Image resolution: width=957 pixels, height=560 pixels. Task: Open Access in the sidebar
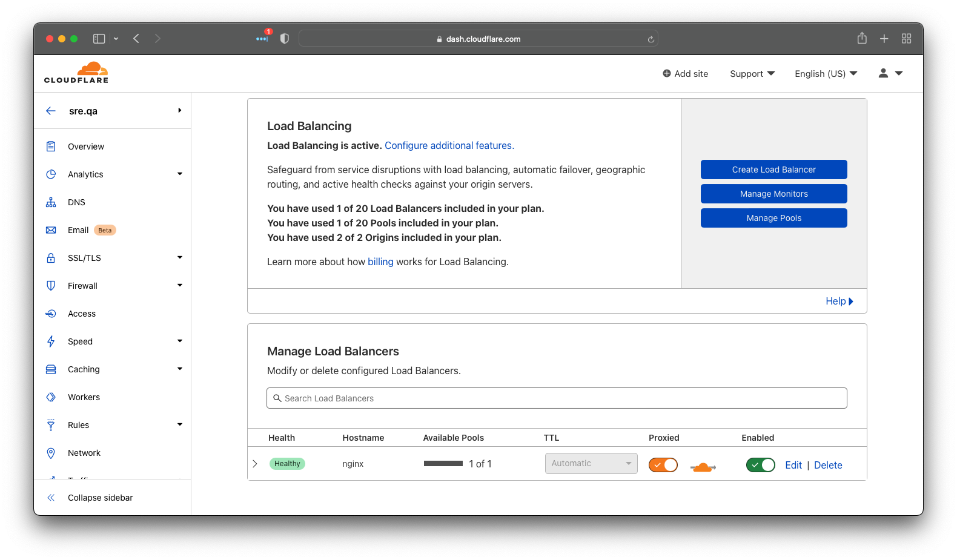82,314
